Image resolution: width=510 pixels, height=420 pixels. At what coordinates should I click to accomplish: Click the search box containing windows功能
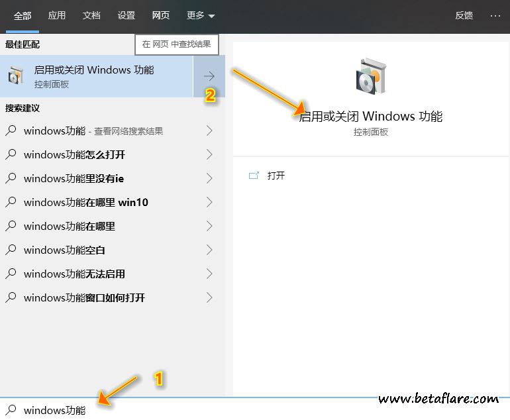pos(255,410)
